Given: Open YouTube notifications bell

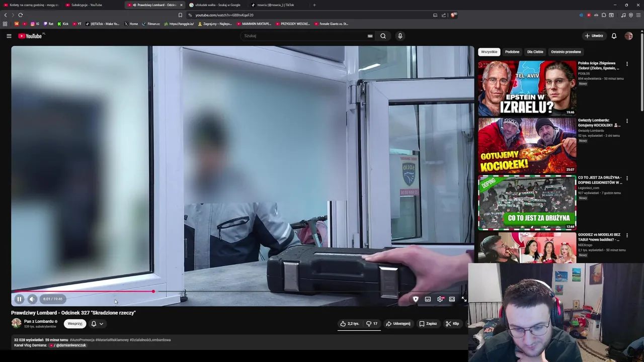Looking at the screenshot, I should 614,36.
